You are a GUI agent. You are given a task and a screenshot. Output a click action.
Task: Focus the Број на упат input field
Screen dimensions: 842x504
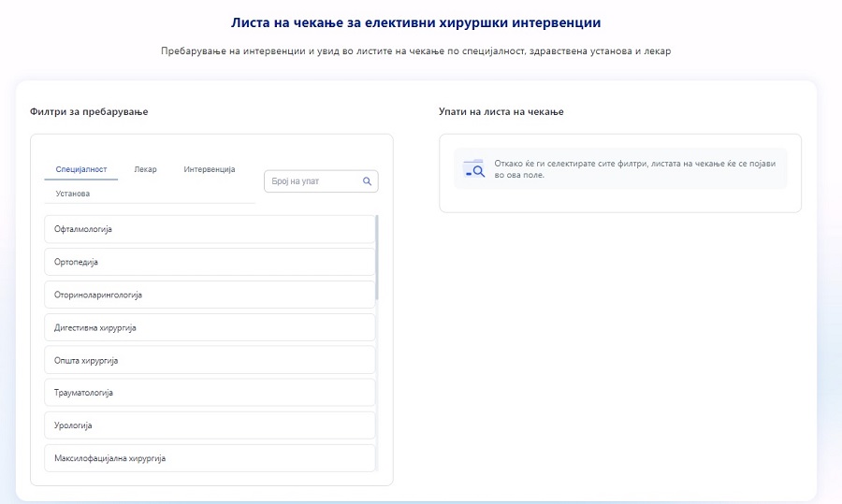[313, 181]
